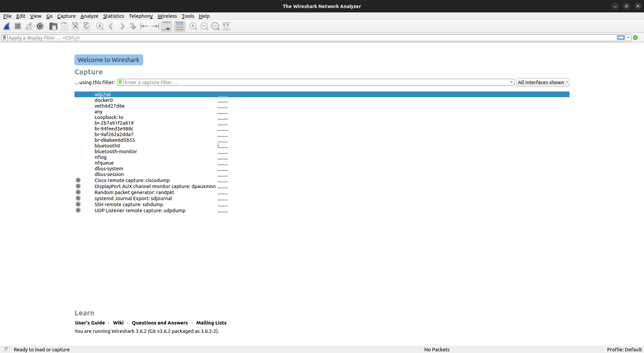Open the capture filter dropdown arrow
The height and width of the screenshot is (353, 644).
pyautogui.click(x=511, y=82)
